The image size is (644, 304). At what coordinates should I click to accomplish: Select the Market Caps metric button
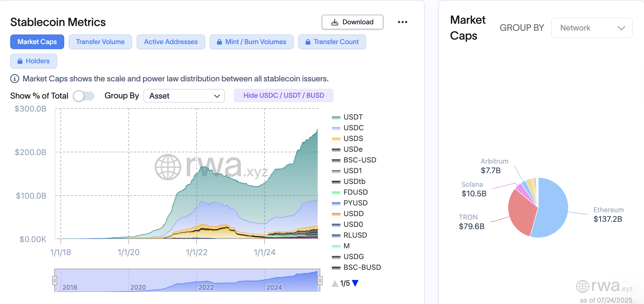[37, 42]
